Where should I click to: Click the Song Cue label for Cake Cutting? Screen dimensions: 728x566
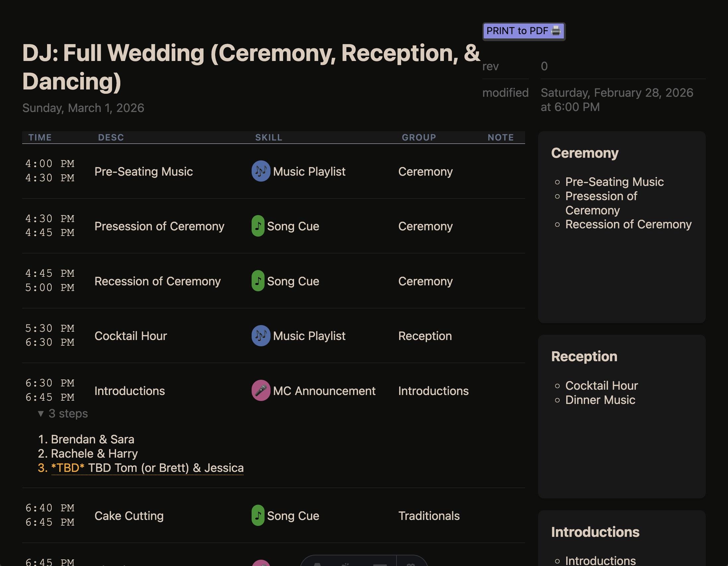click(293, 516)
